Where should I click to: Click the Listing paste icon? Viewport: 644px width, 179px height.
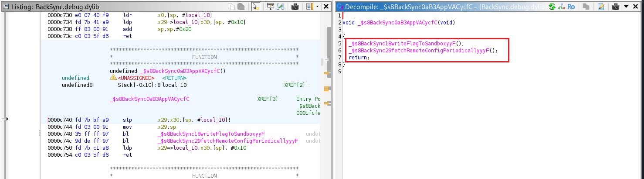pyautogui.click(x=240, y=7)
